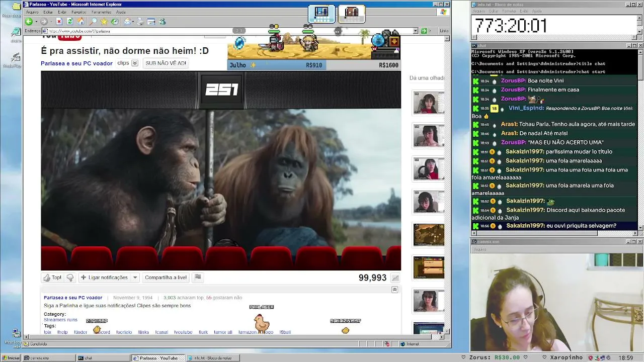Open Ajuda menu in Internet Explorer
The height and width of the screenshot is (362, 644).
pos(121,12)
